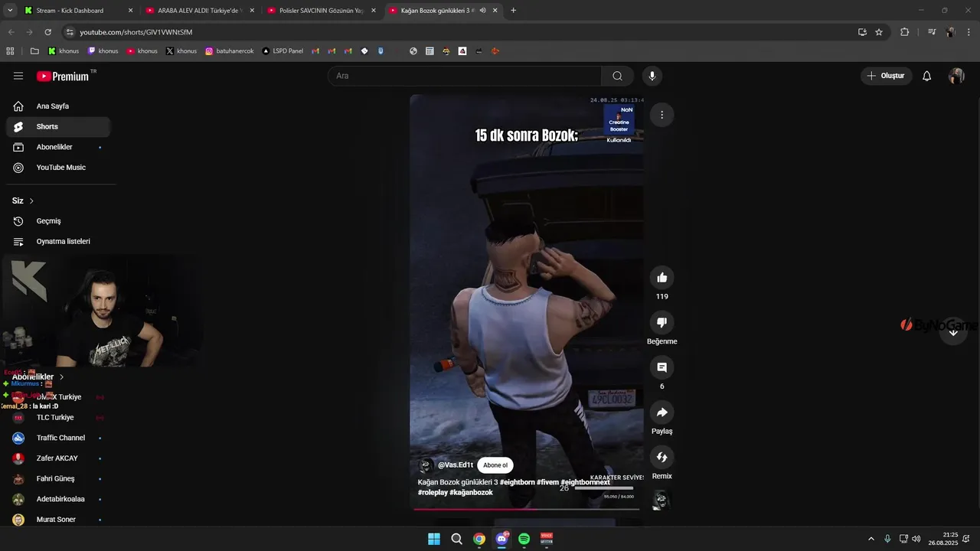Reload the page
The width and height of the screenshot is (980, 551).
click(x=47, y=32)
